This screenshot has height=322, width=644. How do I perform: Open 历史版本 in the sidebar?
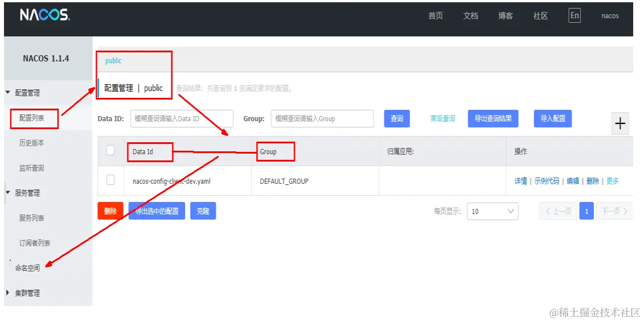tap(32, 143)
